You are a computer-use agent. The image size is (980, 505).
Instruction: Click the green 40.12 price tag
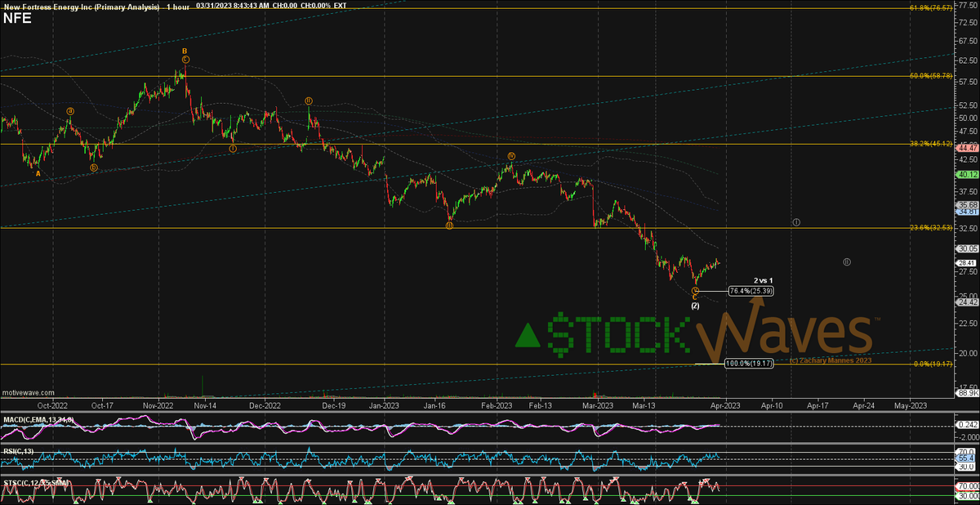tap(968, 173)
